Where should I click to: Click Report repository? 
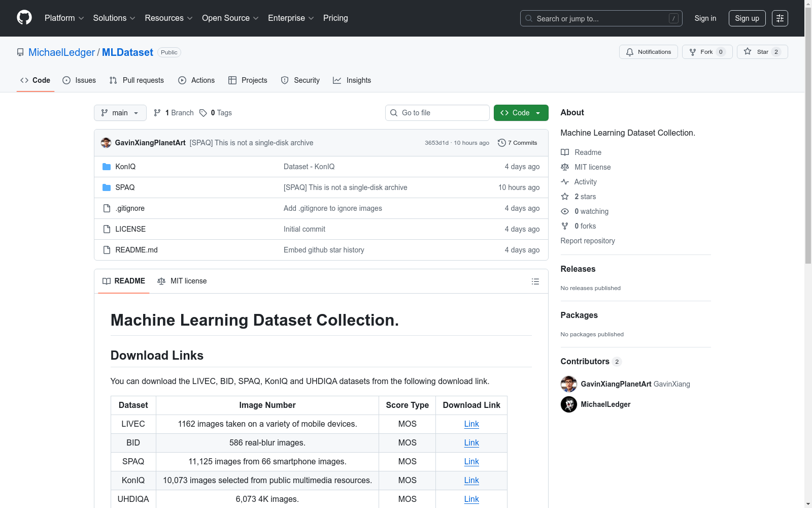pyautogui.click(x=588, y=241)
